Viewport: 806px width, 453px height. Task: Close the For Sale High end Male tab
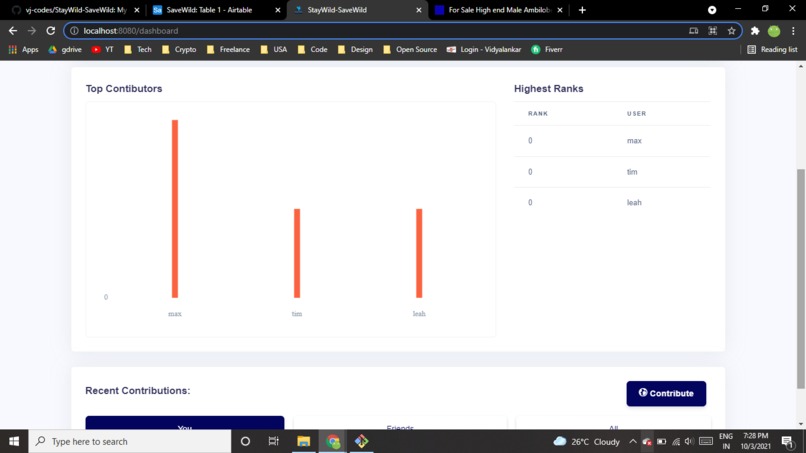pyautogui.click(x=560, y=10)
